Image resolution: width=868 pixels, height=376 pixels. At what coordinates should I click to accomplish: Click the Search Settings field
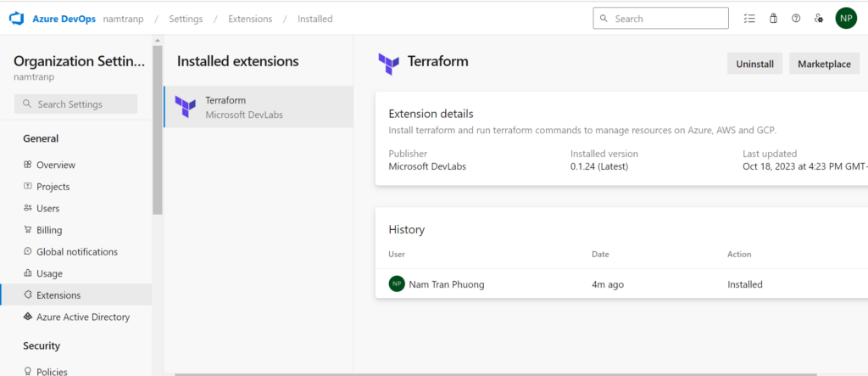(76, 104)
